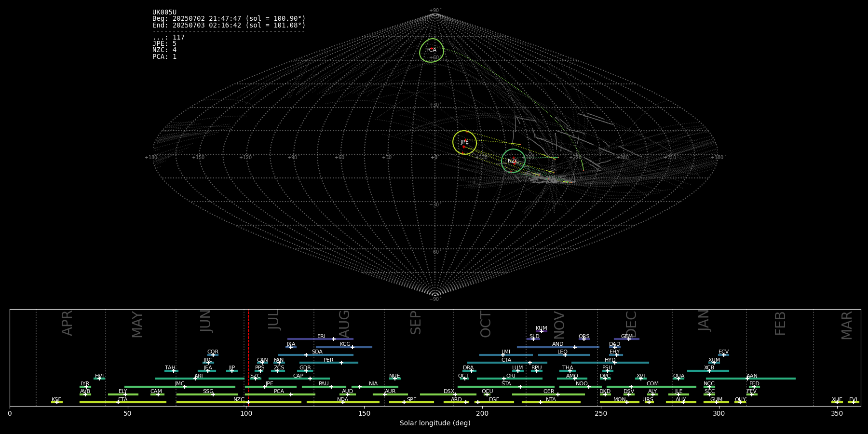
Task: Click the UK005U station name in the header
Action: pyautogui.click(x=164, y=13)
